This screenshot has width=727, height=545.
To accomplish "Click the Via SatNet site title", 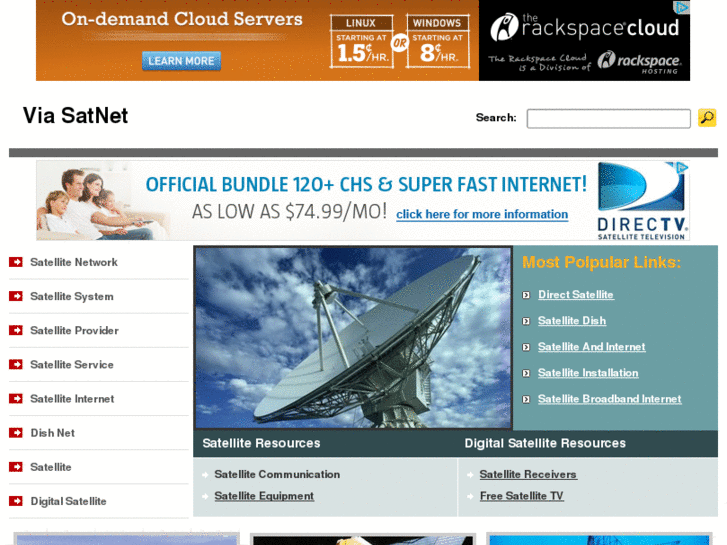I will (x=76, y=115).
